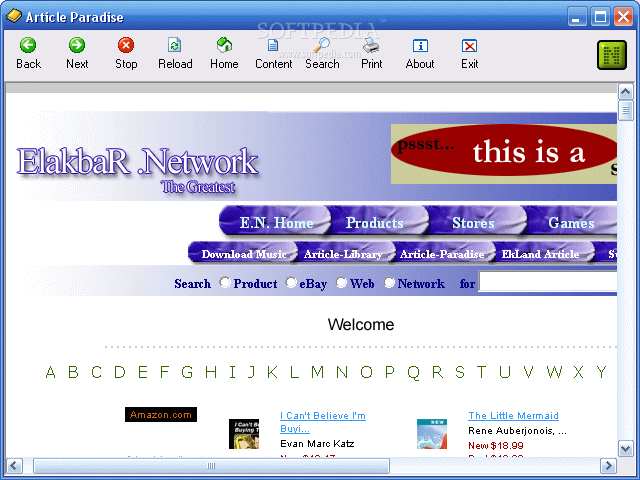The image size is (640, 480).
Task: Stop page loading with the Stop icon
Action: [126, 45]
